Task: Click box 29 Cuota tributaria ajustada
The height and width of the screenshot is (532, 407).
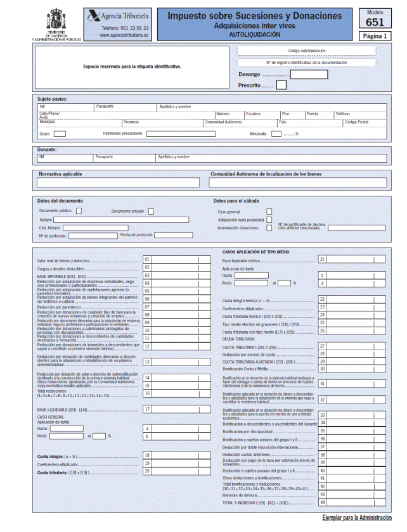Action: click(356, 362)
